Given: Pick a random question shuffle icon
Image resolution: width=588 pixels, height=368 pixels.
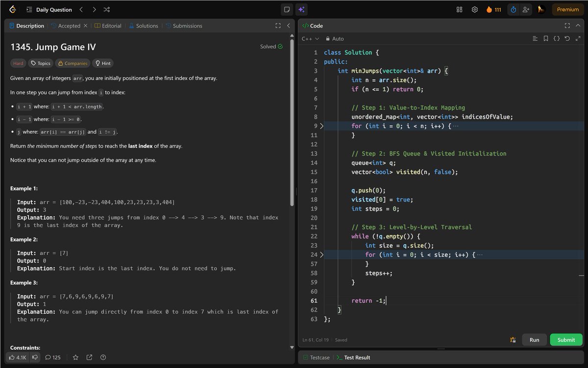Looking at the screenshot, I should click(x=107, y=9).
